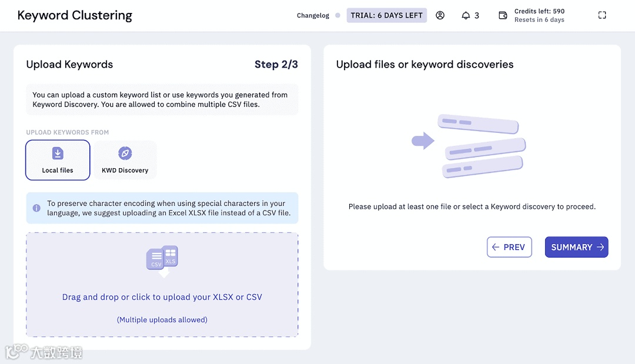
Task: Proceed with the SUMMARY button
Action: pyautogui.click(x=576, y=247)
